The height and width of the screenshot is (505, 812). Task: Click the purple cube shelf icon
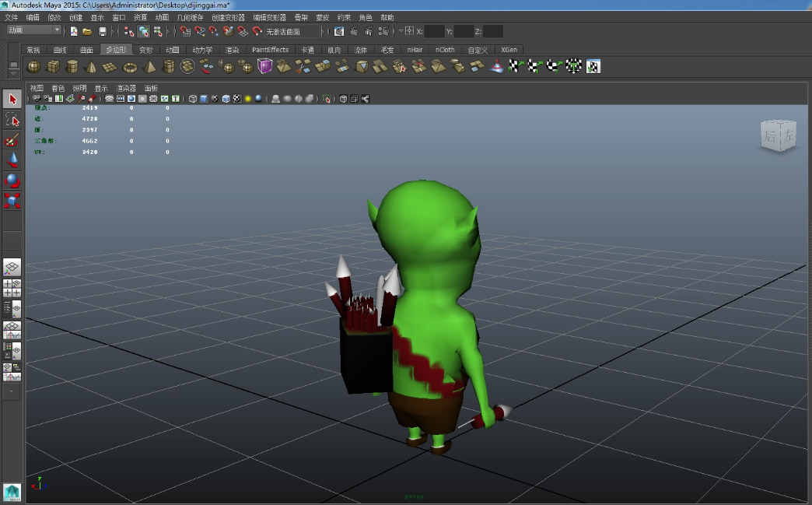pyautogui.click(x=264, y=66)
